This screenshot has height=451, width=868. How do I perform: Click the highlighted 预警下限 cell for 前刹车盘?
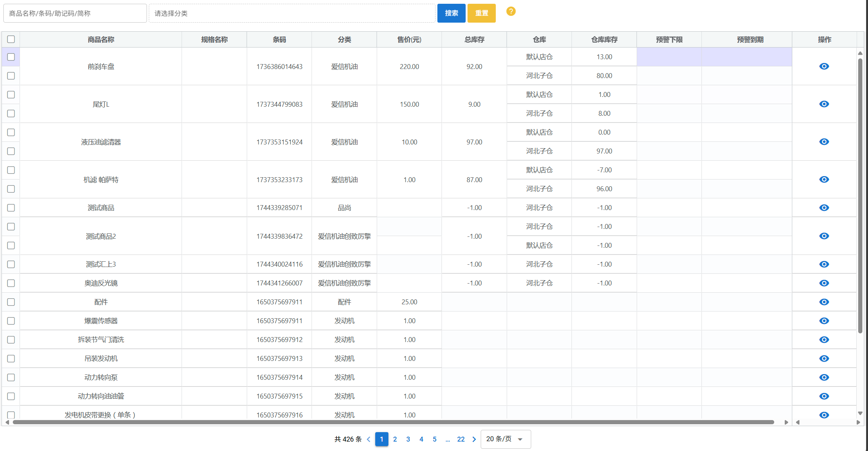pyautogui.click(x=669, y=57)
